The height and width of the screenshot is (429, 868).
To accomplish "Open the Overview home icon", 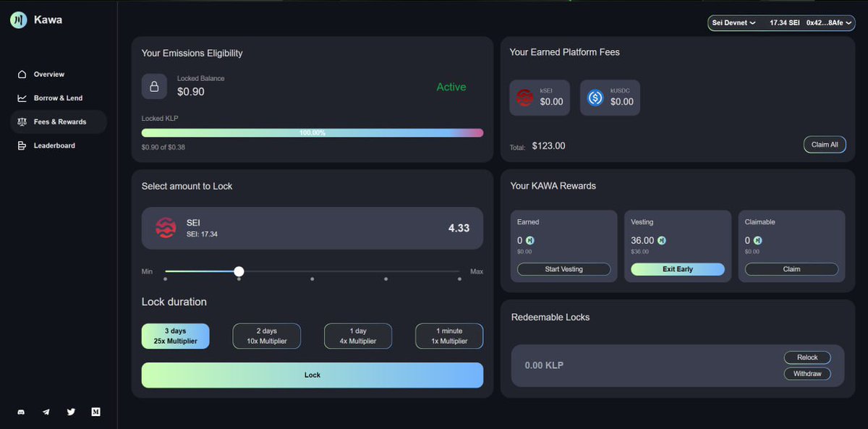I will 22,75.
